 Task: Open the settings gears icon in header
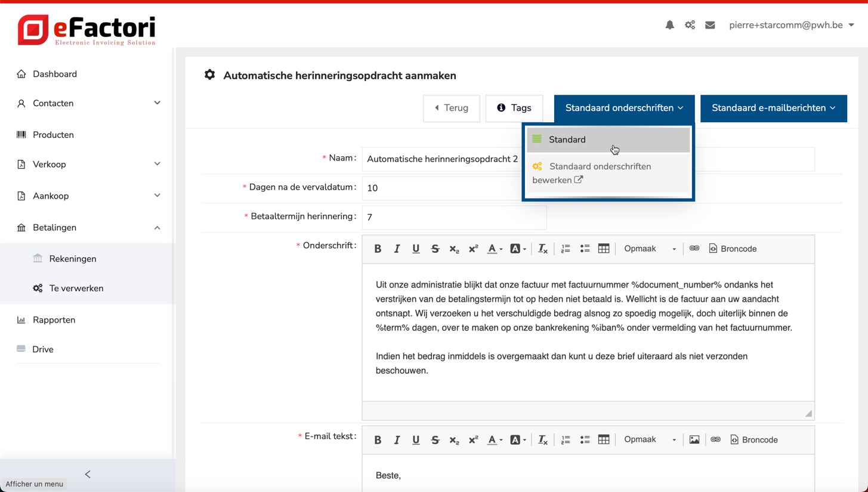690,25
